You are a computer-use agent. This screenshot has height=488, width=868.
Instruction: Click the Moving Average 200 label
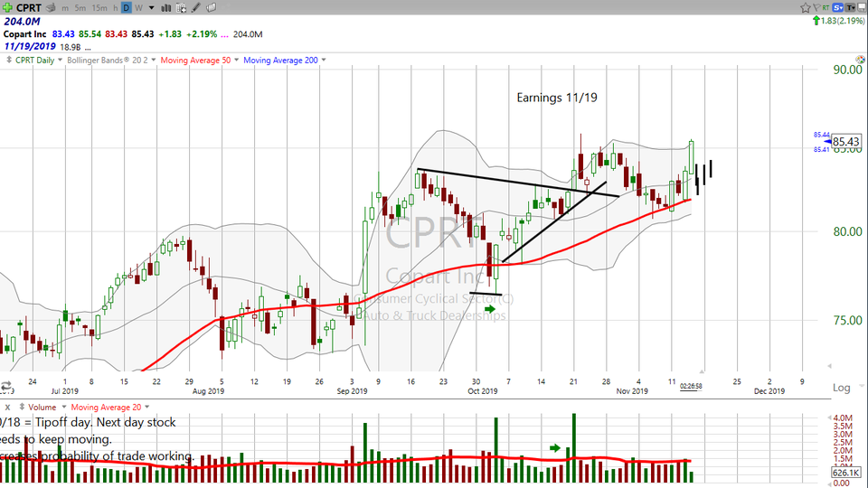280,60
